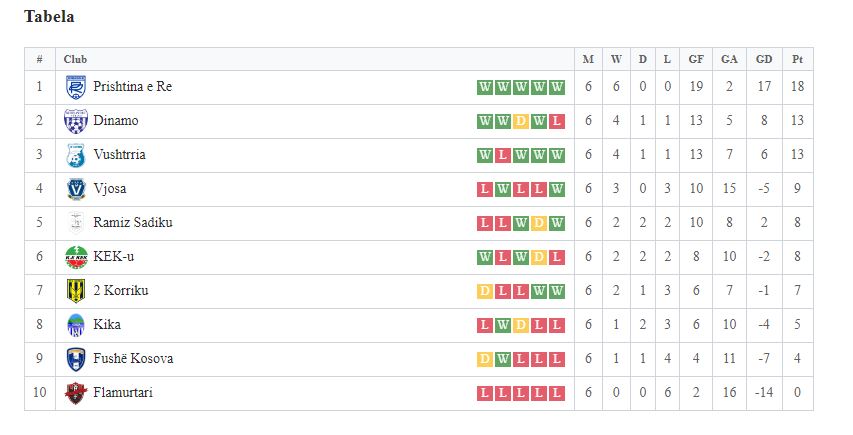853x435 pixels.
Task: Open the Ramiz Sadiku club link
Action: [x=133, y=222]
